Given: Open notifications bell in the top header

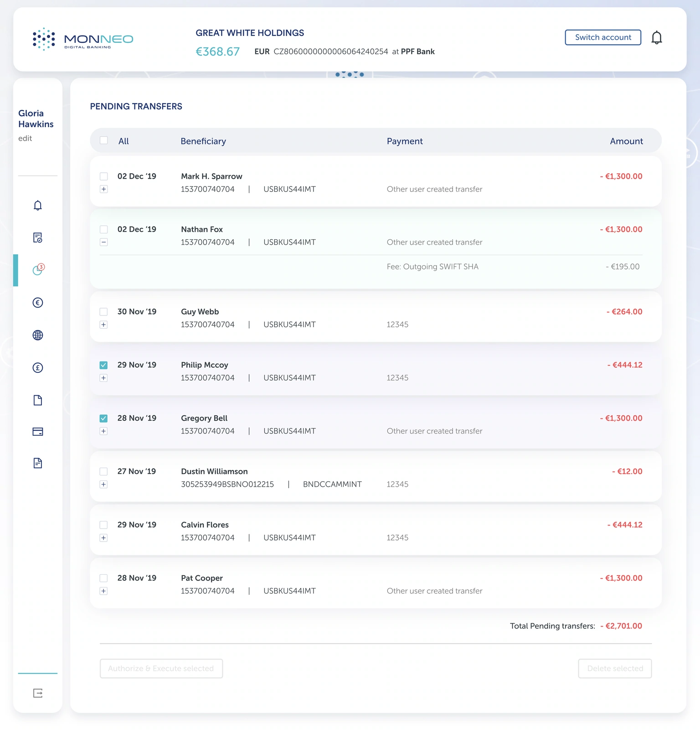Looking at the screenshot, I should tap(656, 37).
